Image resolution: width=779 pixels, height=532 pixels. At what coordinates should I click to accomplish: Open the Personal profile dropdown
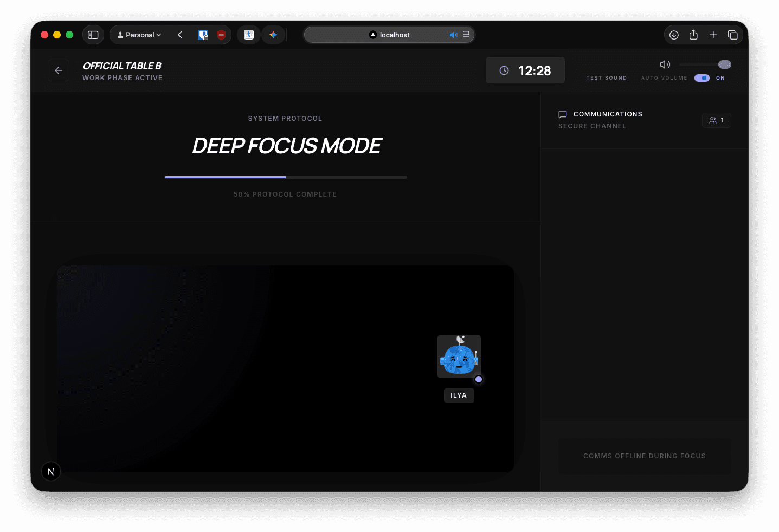[140, 35]
